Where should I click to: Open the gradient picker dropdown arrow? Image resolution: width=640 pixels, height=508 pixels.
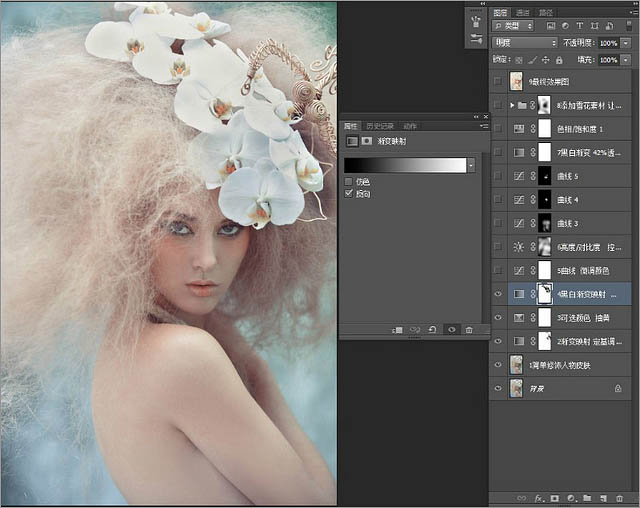click(x=470, y=165)
